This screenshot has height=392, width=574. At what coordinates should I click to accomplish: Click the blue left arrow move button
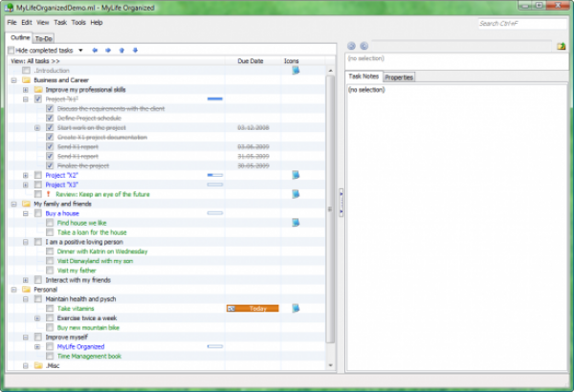(x=95, y=50)
